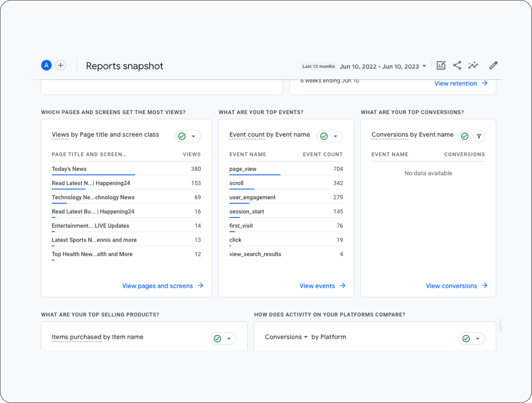Expand dropdown on Items purchased card
The height and width of the screenshot is (403, 532).
point(229,339)
